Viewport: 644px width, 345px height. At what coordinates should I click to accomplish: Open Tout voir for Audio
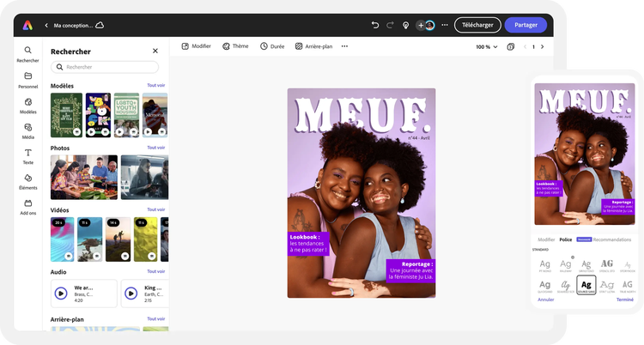(x=156, y=271)
